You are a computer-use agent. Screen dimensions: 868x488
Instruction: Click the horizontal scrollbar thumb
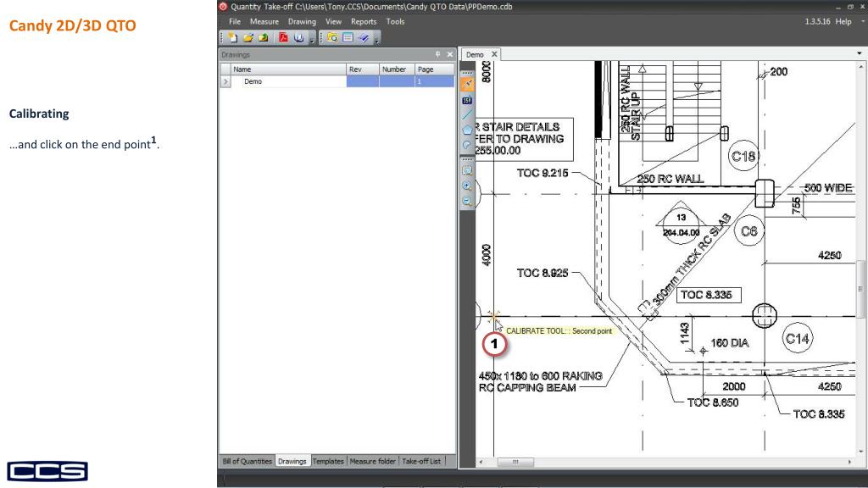(515, 462)
